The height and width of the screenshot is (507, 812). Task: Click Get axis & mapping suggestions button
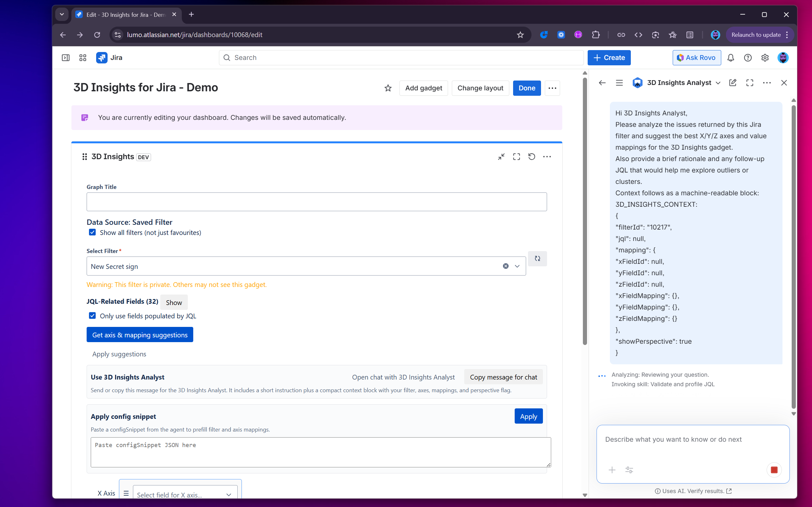tap(140, 335)
